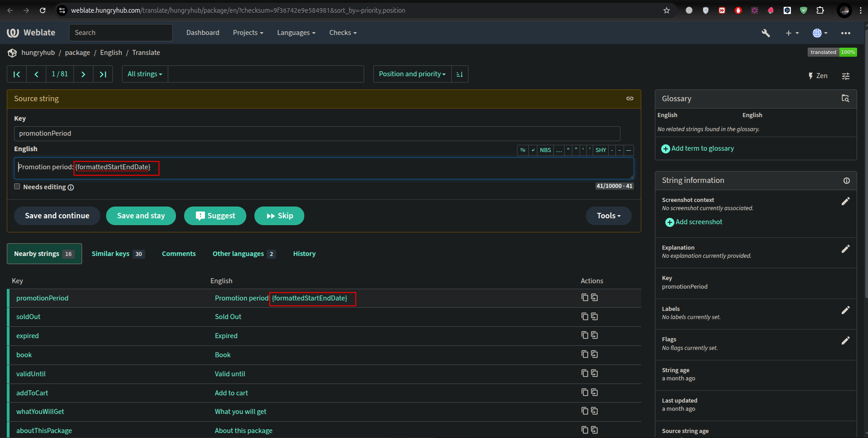
Task: Copy soldOut row text icon
Action: (585, 316)
